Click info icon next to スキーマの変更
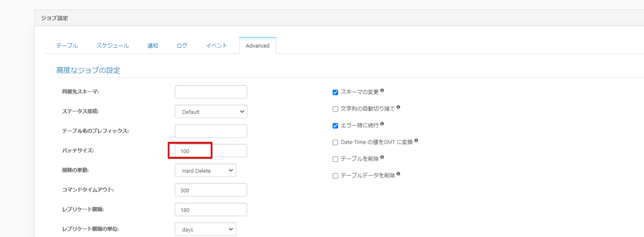 pyautogui.click(x=382, y=91)
